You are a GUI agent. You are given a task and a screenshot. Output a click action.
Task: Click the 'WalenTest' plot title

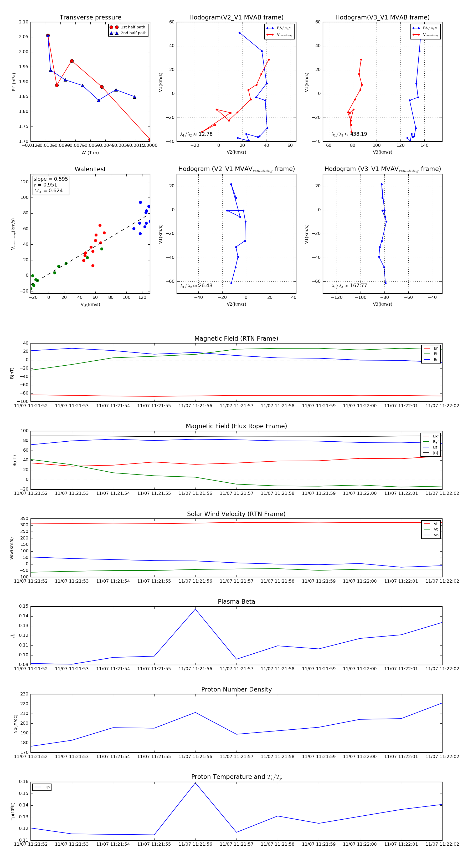[x=90, y=169]
